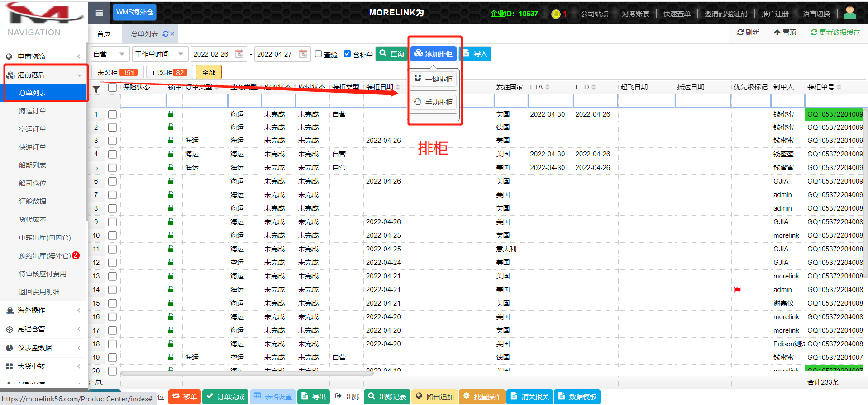Click the 查询 search button
868x405 pixels.
[x=391, y=54]
